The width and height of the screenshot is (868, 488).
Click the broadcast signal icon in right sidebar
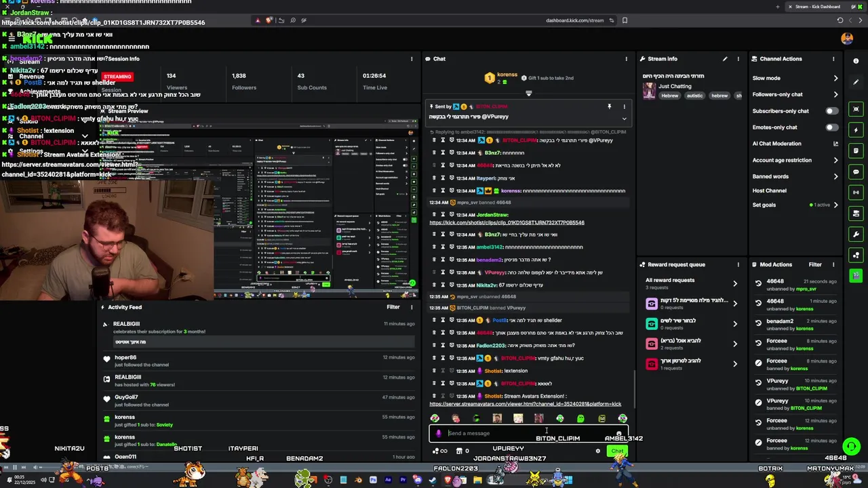(x=856, y=192)
